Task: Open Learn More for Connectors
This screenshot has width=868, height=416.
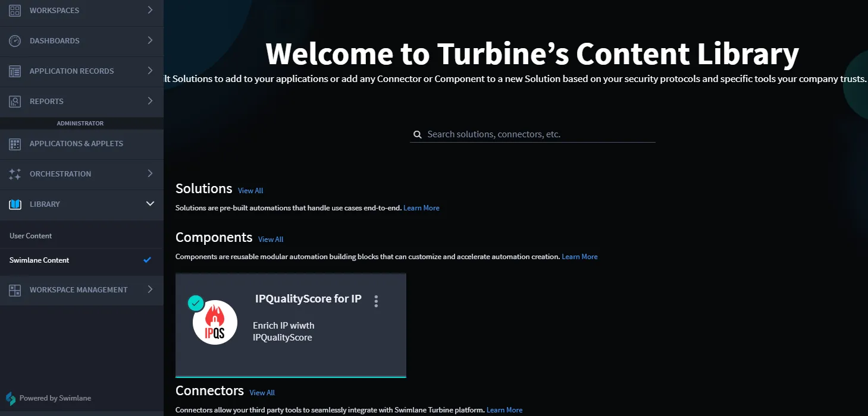Action: point(504,410)
